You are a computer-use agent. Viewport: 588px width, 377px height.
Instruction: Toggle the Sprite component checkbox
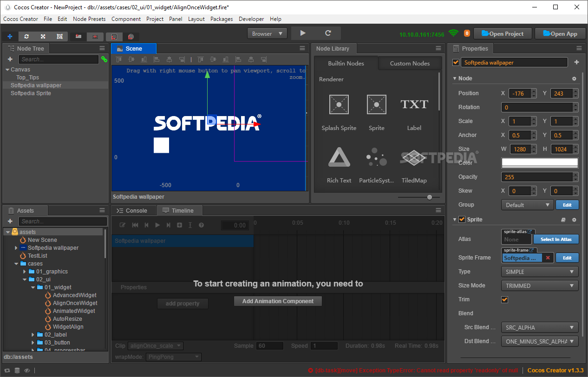pos(462,220)
